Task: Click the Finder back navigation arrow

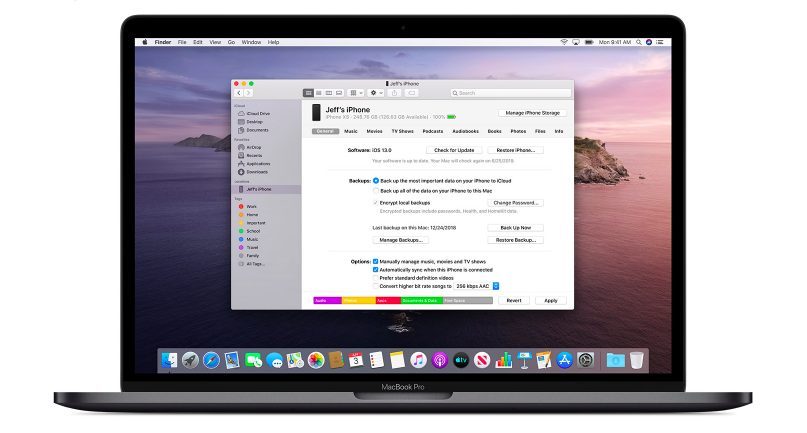Action: tap(238, 93)
